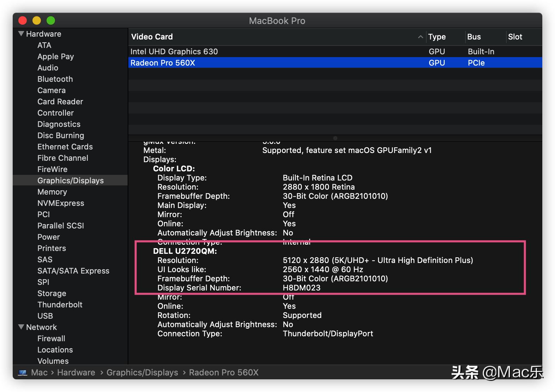Click the DELL U2720QM display heading
The height and width of the screenshot is (392, 555).
[x=185, y=251]
